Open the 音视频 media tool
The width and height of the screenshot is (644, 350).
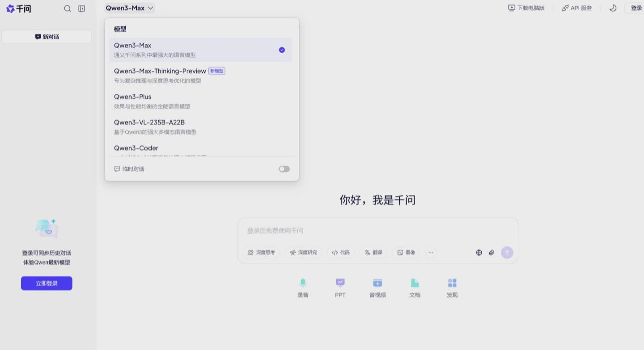377,287
